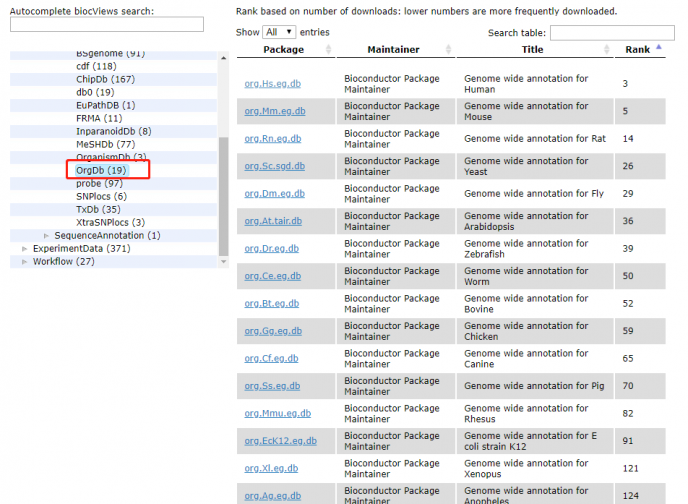Select ChipDb (167) category
688x504 pixels.
(105, 79)
